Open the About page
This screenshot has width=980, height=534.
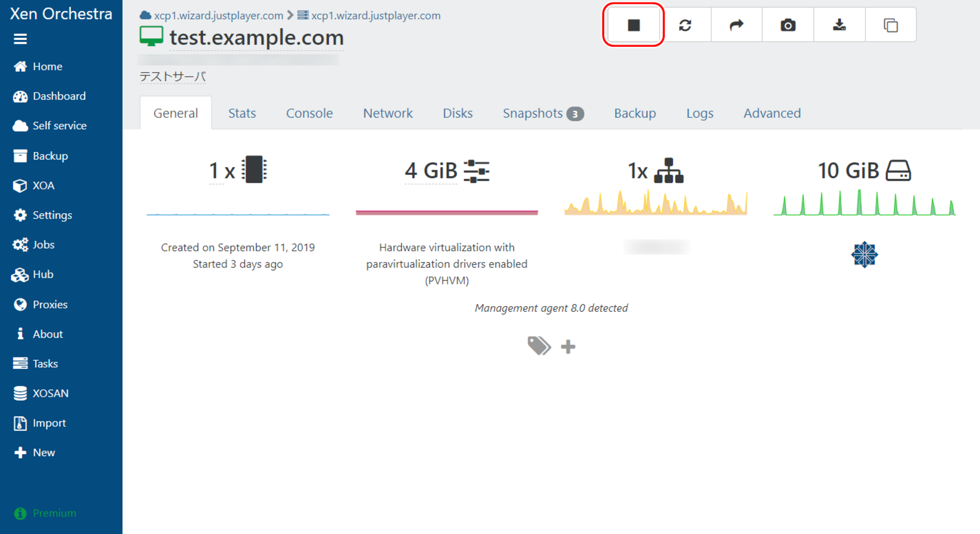pyautogui.click(x=39, y=334)
